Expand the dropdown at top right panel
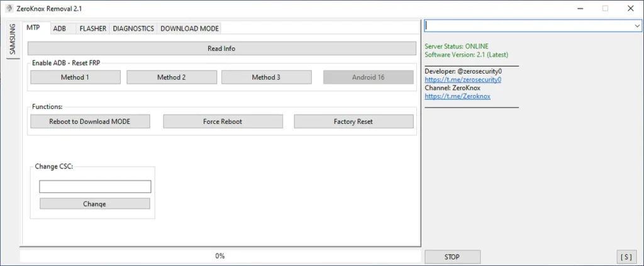 click(x=636, y=26)
